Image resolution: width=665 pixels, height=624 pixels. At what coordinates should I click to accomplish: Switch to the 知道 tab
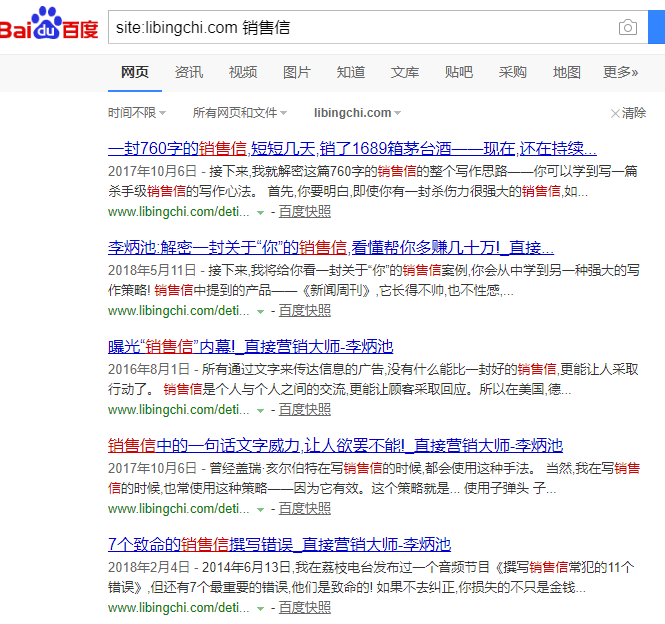point(351,72)
